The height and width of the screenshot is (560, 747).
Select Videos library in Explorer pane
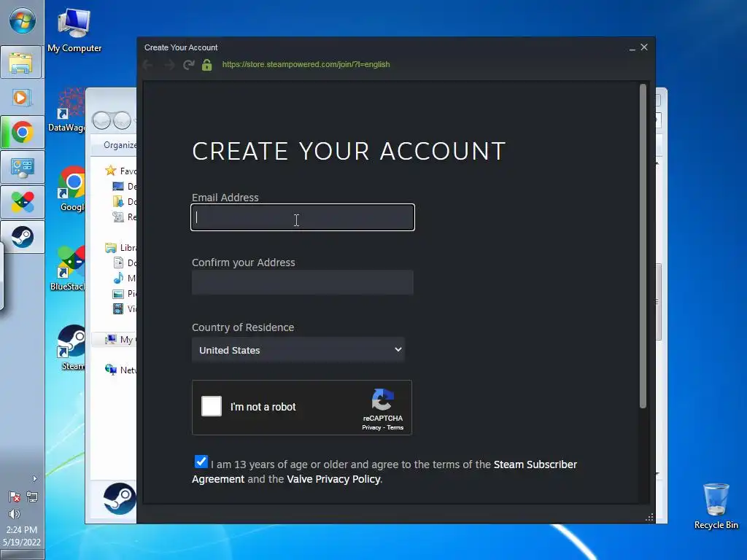[x=125, y=308]
